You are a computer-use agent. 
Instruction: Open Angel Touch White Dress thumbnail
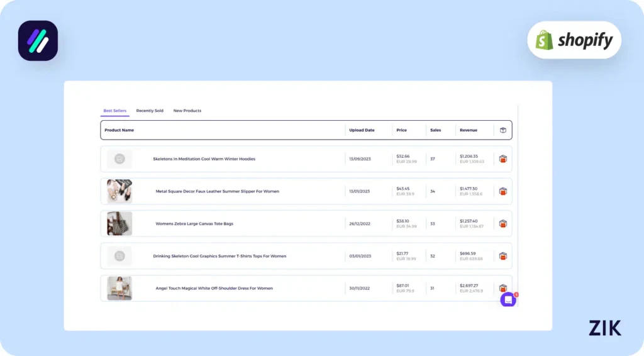[x=119, y=288]
